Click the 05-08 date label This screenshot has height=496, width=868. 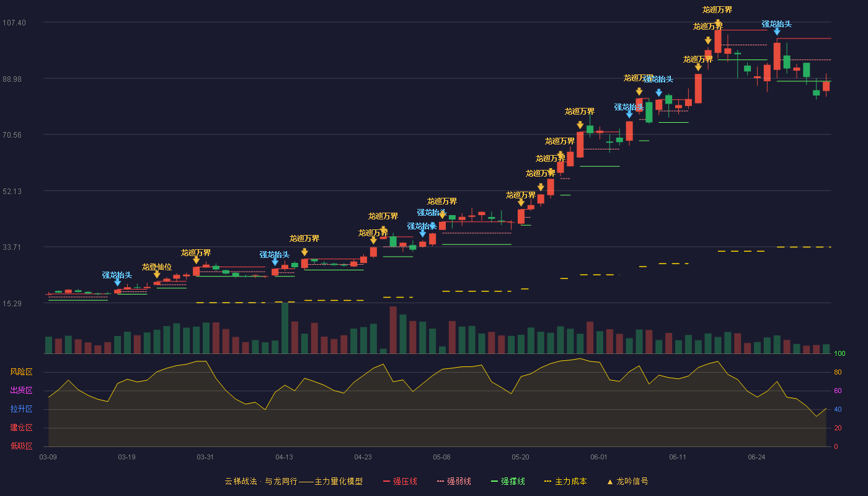[x=442, y=457]
